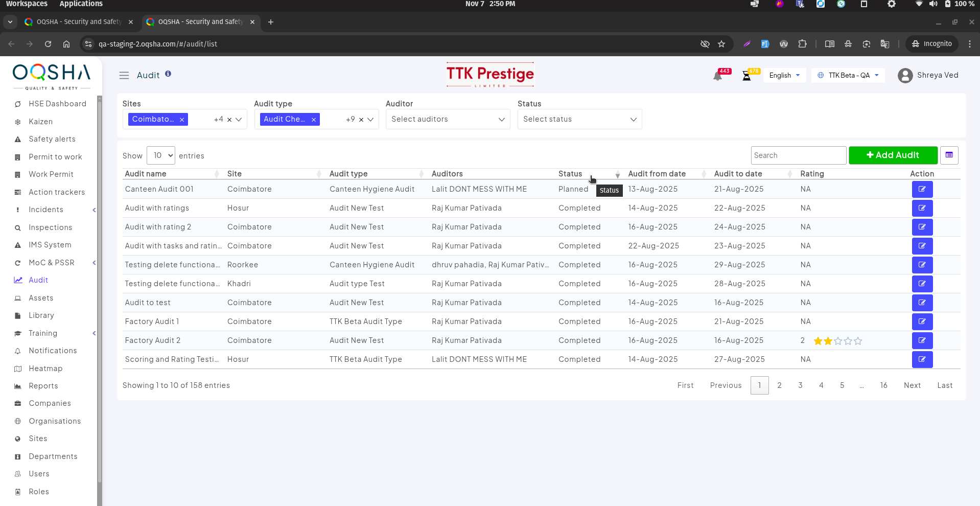Remove the Coimbatore site filter chip
This screenshot has width=980, height=506.
point(182,120)
